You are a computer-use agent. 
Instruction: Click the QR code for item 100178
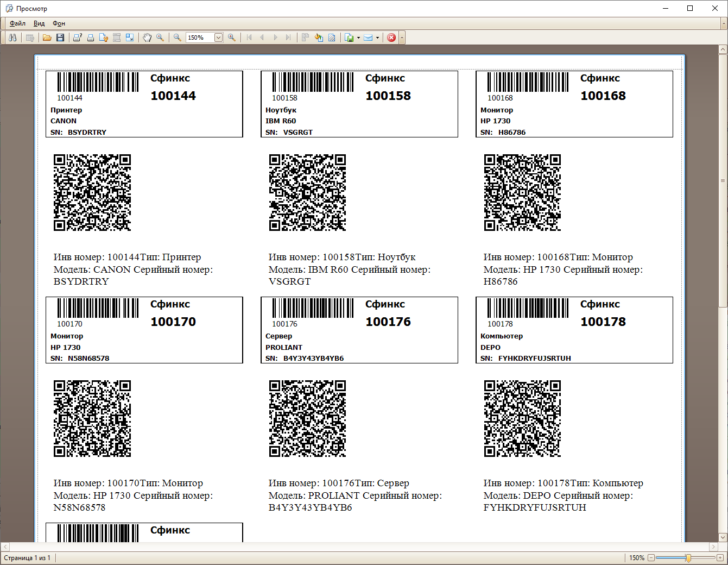coord(522,419)
